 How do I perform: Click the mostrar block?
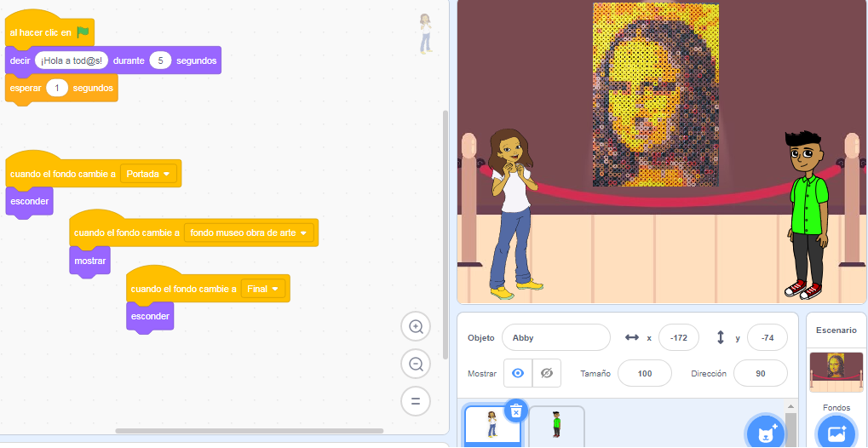89,261
